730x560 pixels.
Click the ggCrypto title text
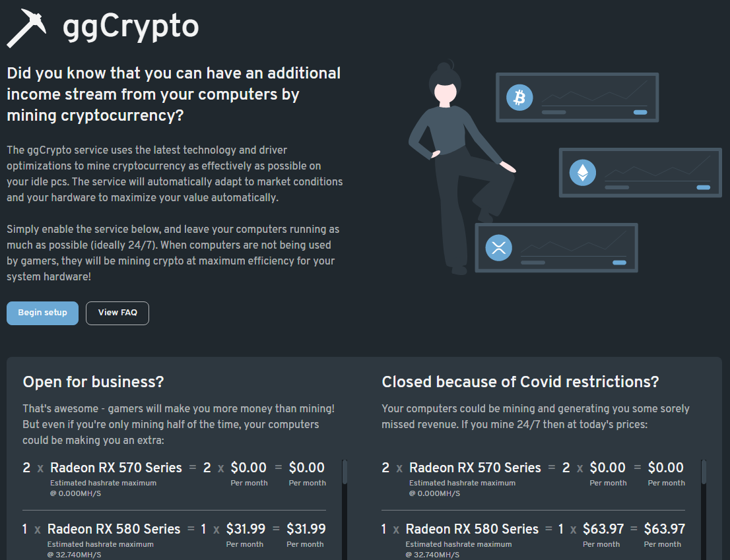(x=129, y=27)
